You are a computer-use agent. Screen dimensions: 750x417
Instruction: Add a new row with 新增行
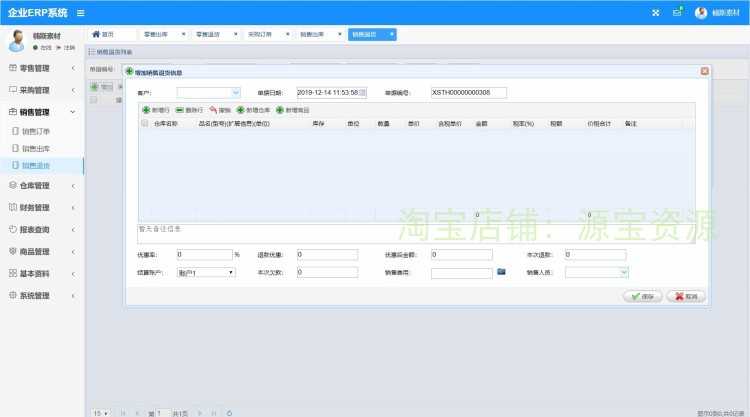tap(156, 110)
